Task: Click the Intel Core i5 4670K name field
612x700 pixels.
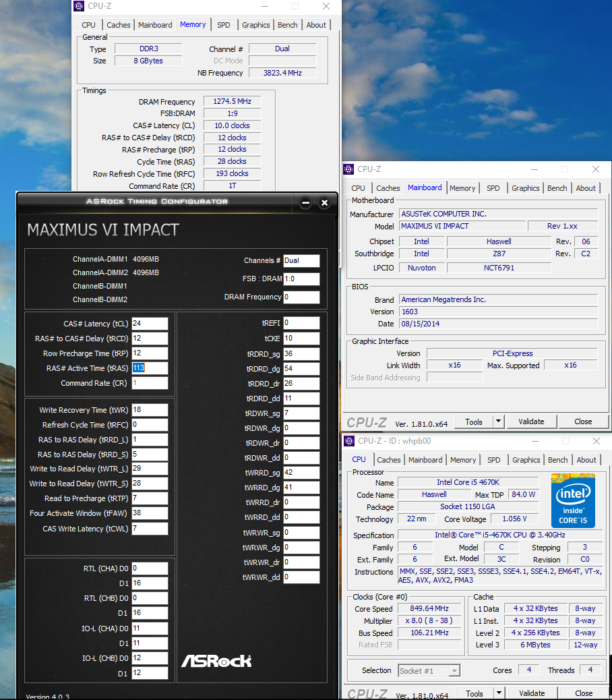Action: [468, 482]
